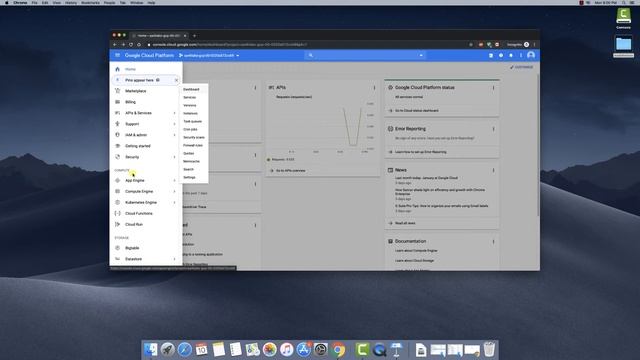Click the IAM & admin shield icon
The width and height of the screenshot is (640, 360).
[x=118, y=135]
